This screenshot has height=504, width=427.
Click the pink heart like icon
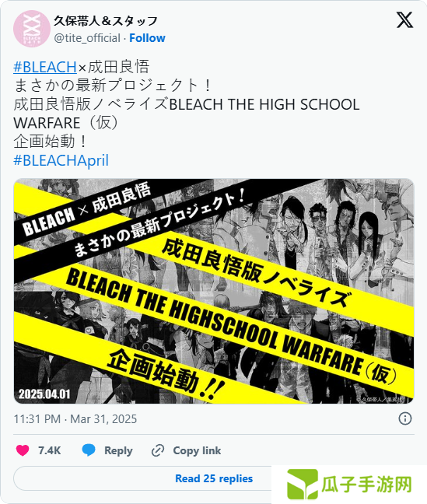23,450
